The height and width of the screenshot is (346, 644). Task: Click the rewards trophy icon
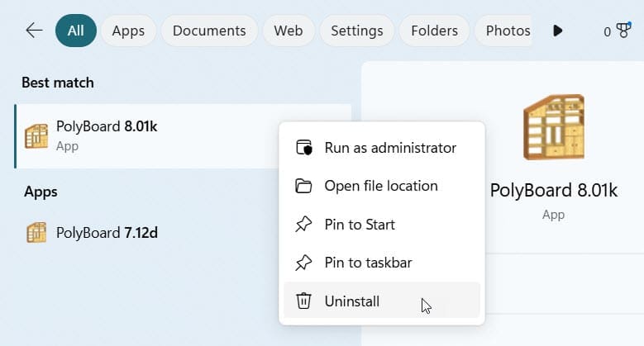[623, 31]
